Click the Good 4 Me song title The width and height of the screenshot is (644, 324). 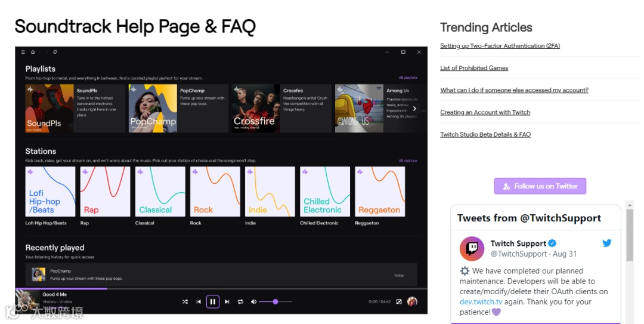click(x=55, y=294)
